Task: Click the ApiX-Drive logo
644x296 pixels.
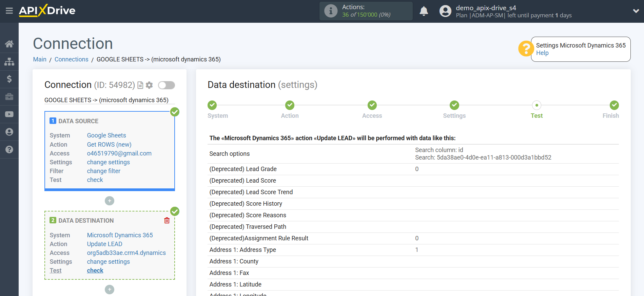Action: [x=47, y=11]
